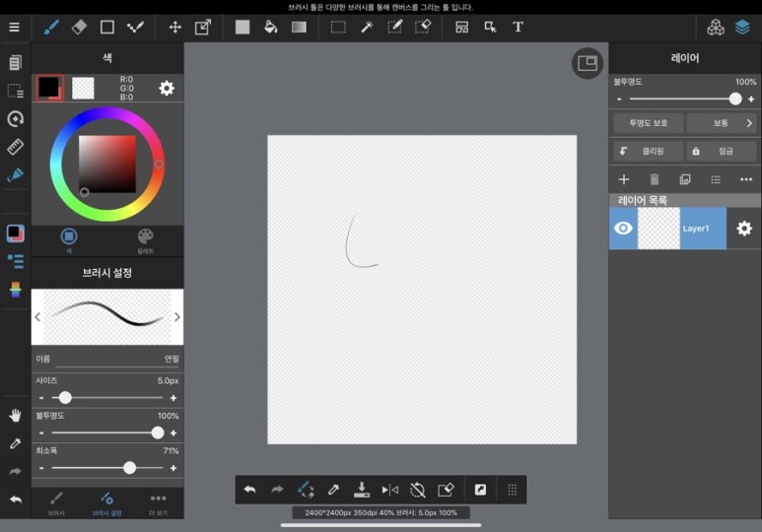This screenshot has width=762, height=532.
Task: Select the Gradient tool
Action: [x=299, y=28]
